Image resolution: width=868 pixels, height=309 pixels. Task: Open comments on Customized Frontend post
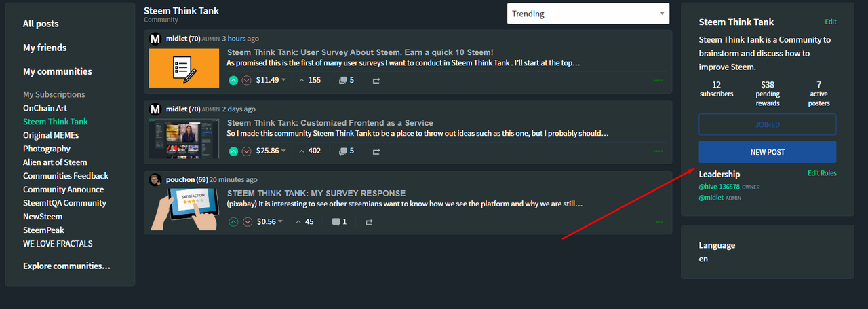tap(347, 151)
